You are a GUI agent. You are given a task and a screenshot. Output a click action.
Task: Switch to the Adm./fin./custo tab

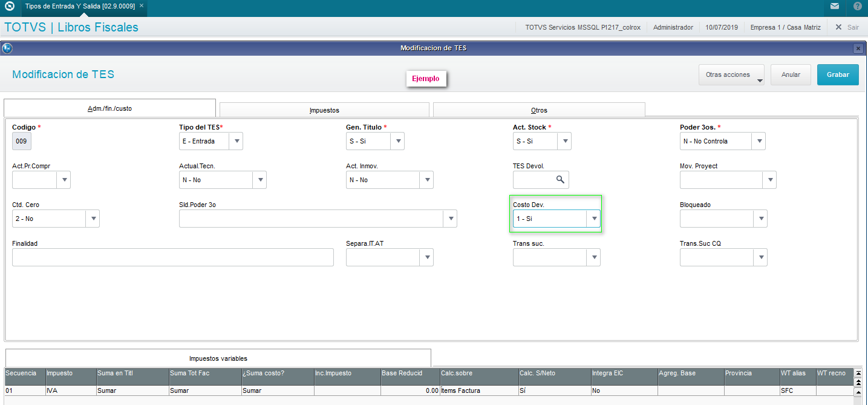[x=109, y=108]
